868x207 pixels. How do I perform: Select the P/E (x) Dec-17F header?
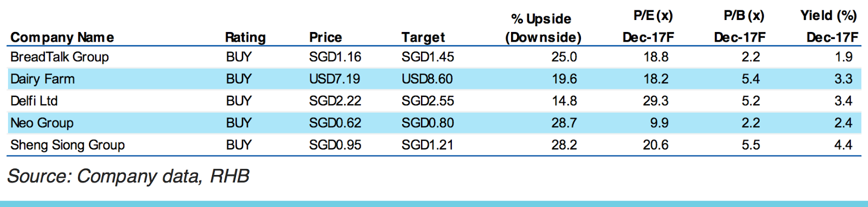point(648,26)
